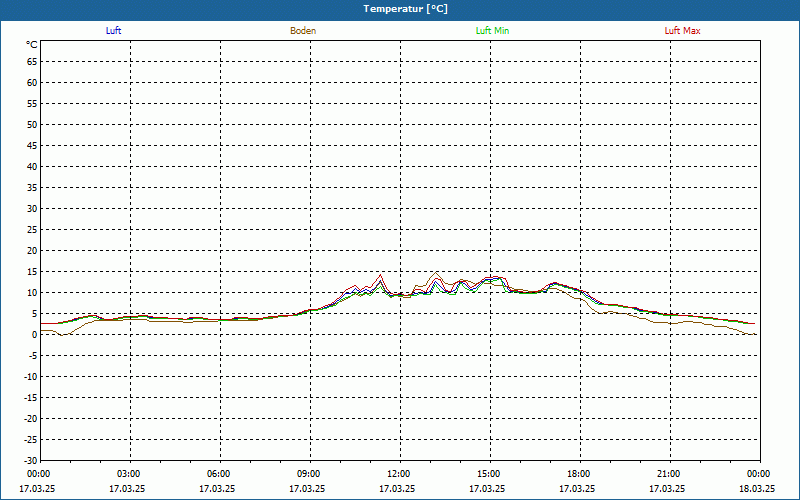Click the red Luft Max legend label
The width and height of the screenshot is (800, 500).
(x=682, y=31)
